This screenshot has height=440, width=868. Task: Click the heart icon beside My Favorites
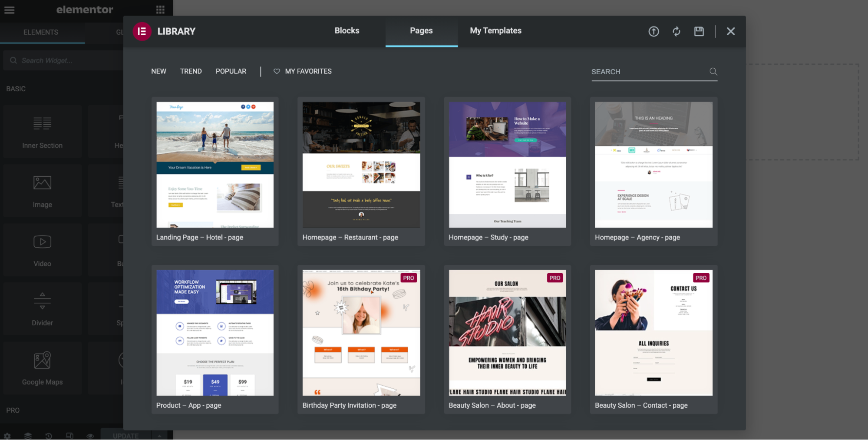277,71
